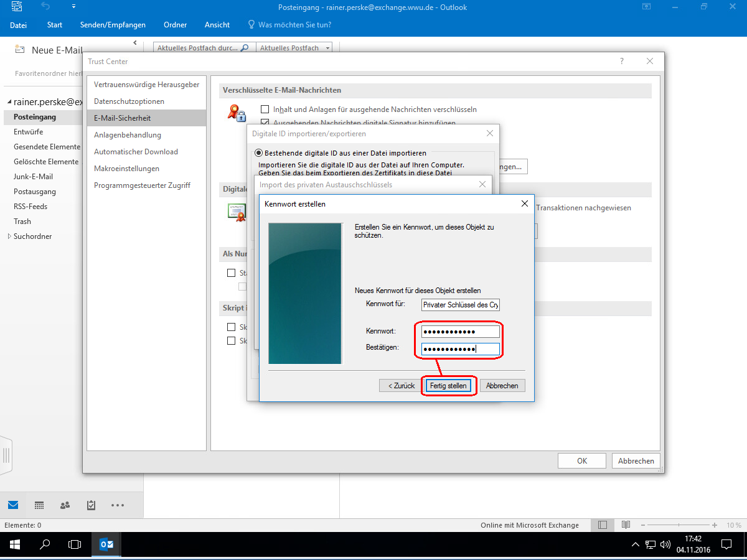Click the Mail navigation icon
This screenshot has width=747, height=560.
pos(13,505)
